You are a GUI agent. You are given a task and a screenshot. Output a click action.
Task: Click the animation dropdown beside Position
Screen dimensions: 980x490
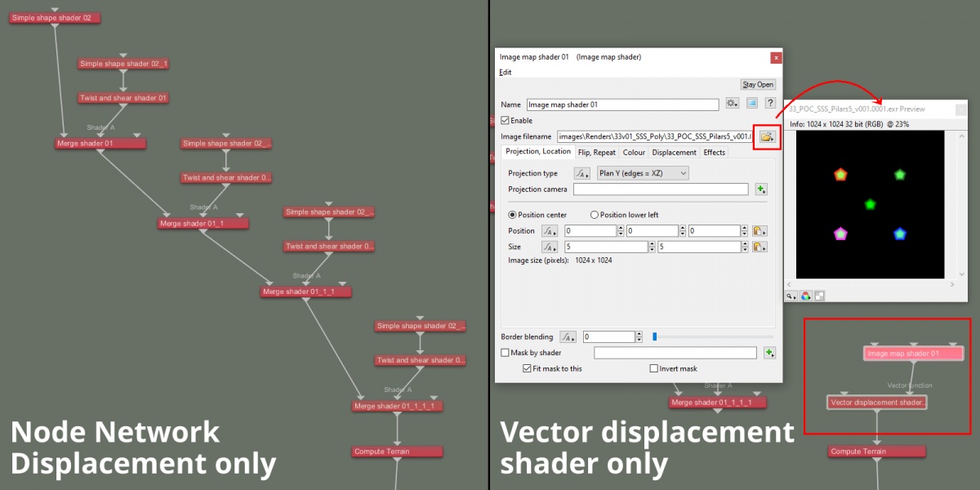(548, 230)
